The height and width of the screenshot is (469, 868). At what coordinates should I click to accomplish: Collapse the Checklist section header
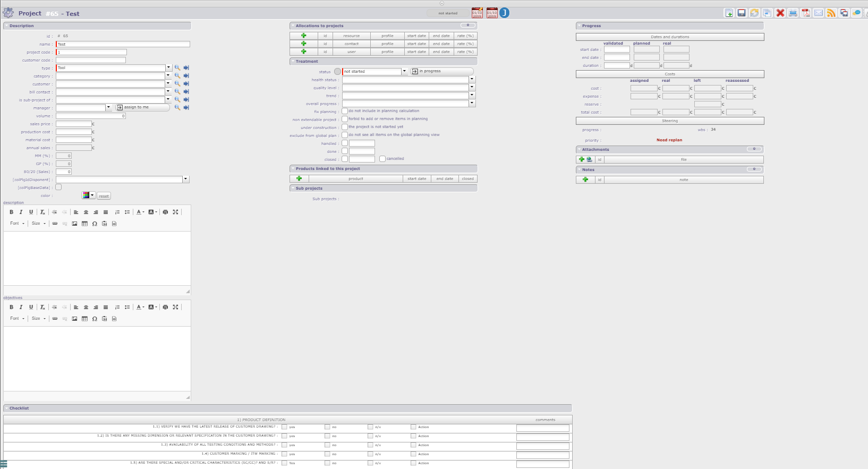(19, 408)
